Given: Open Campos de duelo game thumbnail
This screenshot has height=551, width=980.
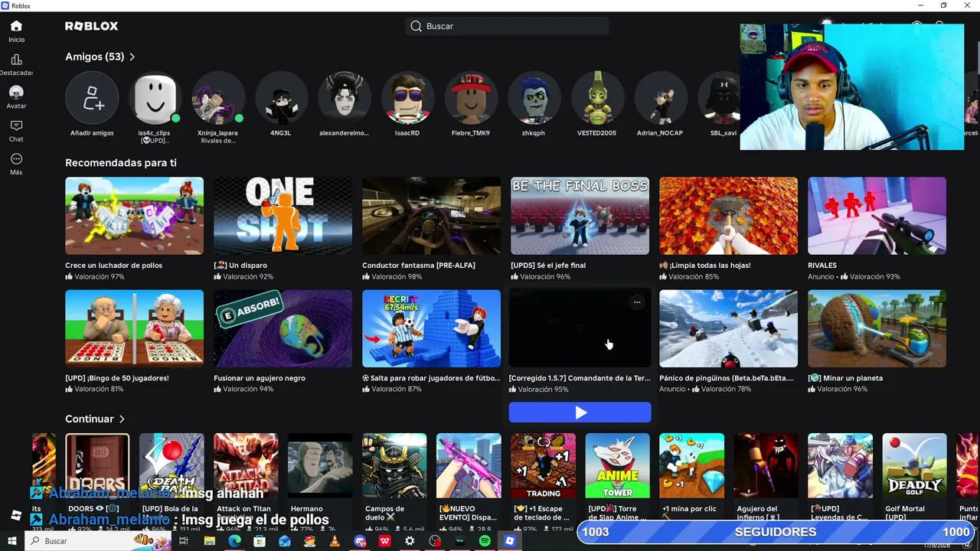Looking at the screenshot, I should (394, 466).
